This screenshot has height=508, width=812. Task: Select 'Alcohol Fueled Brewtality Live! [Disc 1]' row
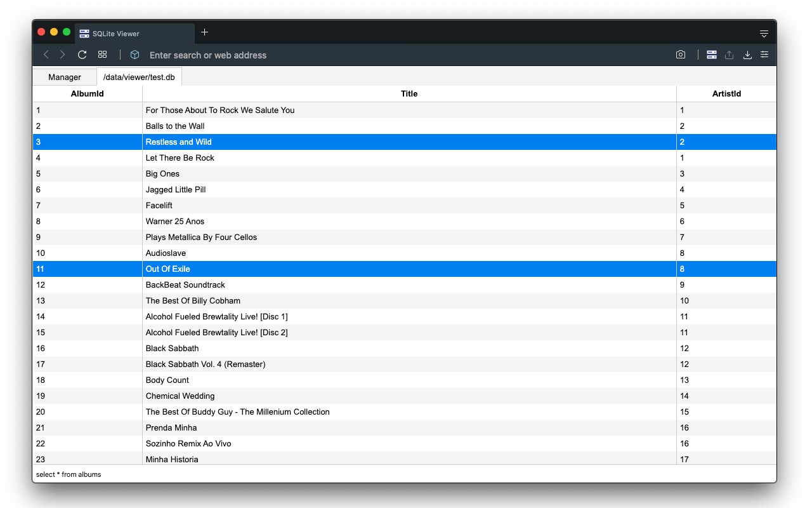(405, 316)
